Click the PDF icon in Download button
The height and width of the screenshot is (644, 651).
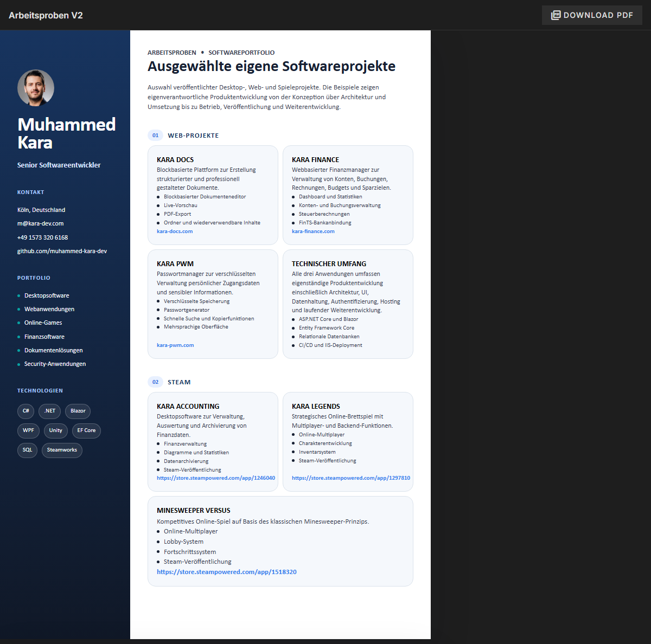tap(556, 15)
